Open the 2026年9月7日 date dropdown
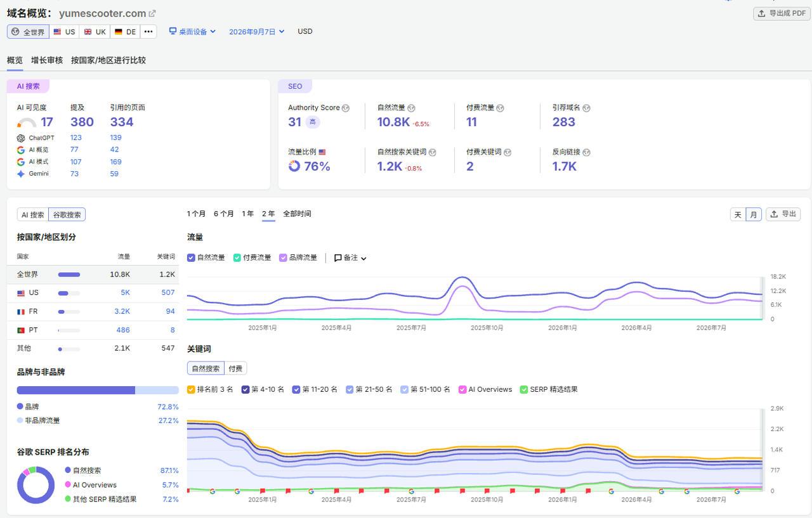812x518 pixels. [x=256, y=32]
